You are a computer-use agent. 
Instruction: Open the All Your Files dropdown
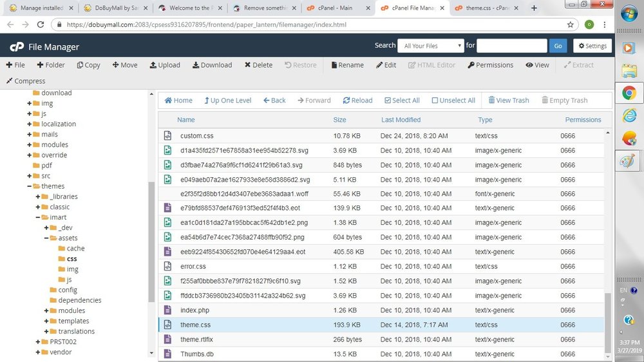tap(430, 46)
